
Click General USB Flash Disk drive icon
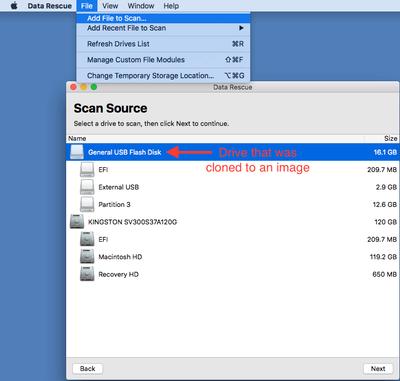click(77, 152)
